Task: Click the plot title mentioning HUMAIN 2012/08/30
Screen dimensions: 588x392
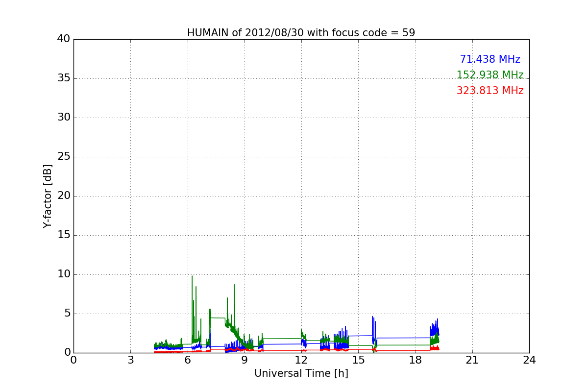Action: click(x=301, y=33)
